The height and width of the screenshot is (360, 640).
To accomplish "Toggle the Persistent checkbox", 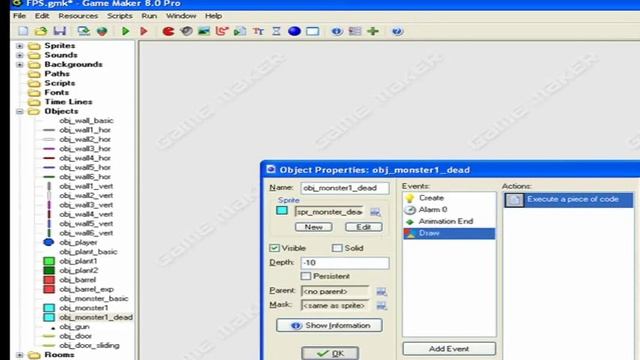I will click(x=306, y=276).
